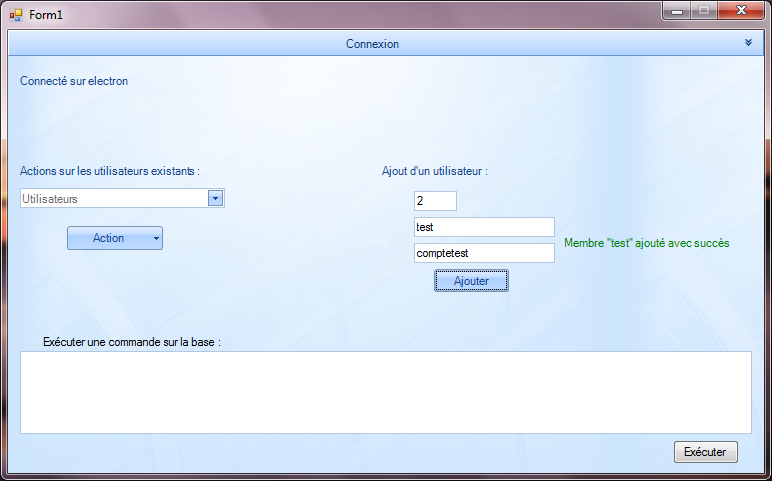Click the Connexion header bar
Screen dimensions: 772x481
[x=372, y=44]
